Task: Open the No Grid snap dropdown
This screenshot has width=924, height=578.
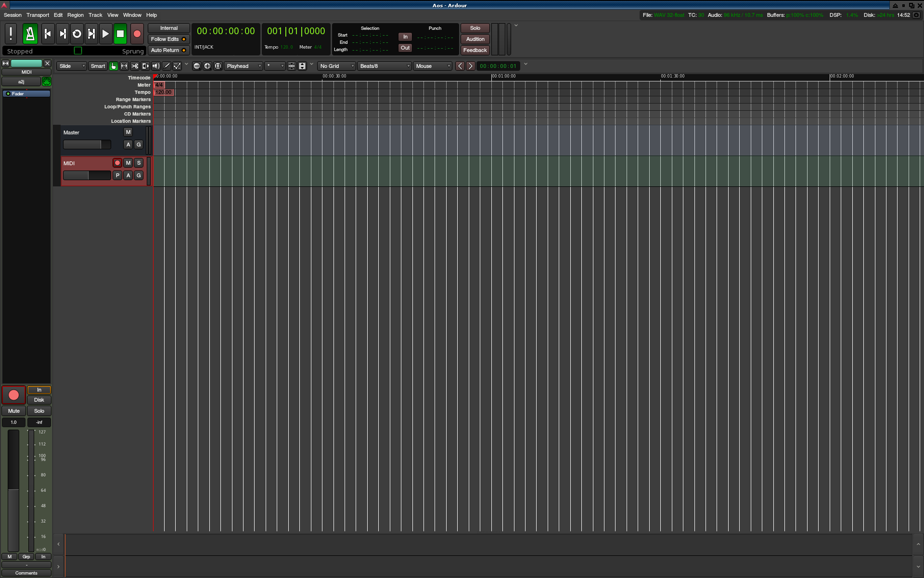Action: tap(336, 66)
